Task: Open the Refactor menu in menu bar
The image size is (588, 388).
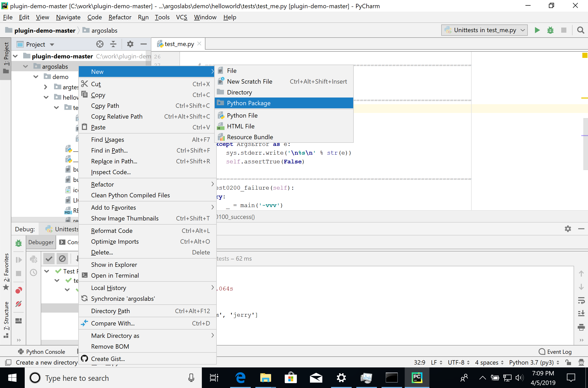Action: click(x=120, y=17)
